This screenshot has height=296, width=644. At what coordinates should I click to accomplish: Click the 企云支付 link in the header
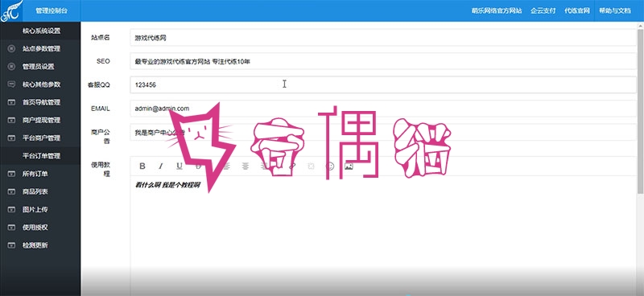(543, 11)
